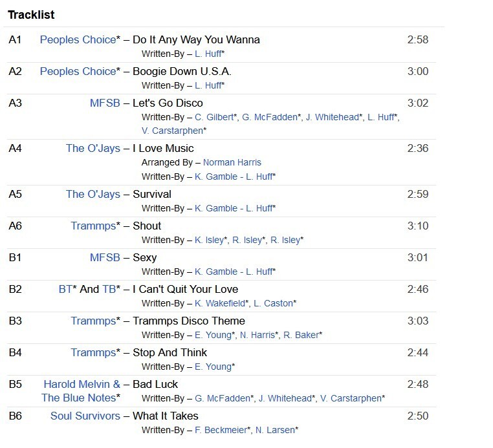Open The O'Jays link for Survival
Screen dimensions: 493x448
click(93, 194)
